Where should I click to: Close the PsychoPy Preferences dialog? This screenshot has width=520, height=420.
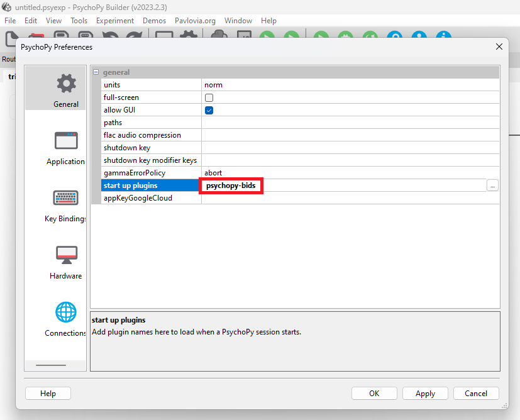pyautogui.click(x=499, y=47)
